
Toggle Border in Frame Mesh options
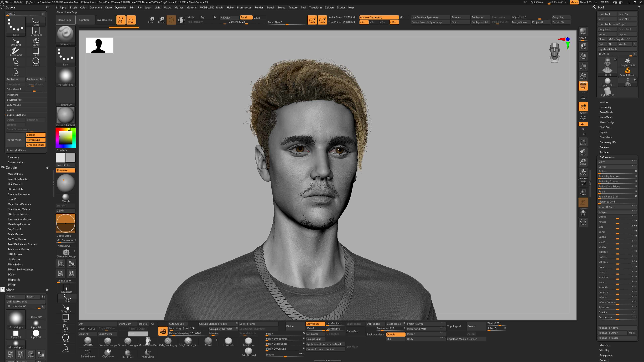click(x=36, y=135)
